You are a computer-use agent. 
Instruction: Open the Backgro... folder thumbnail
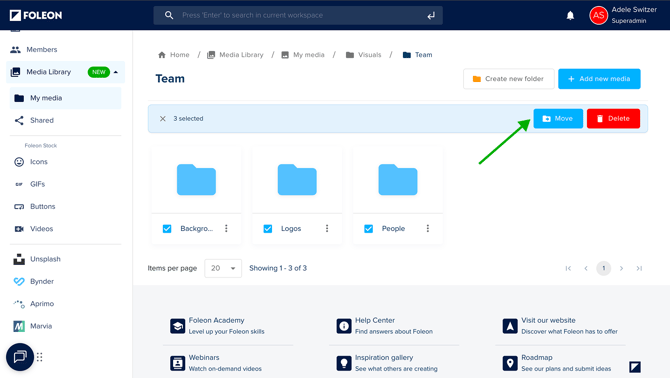197,180
